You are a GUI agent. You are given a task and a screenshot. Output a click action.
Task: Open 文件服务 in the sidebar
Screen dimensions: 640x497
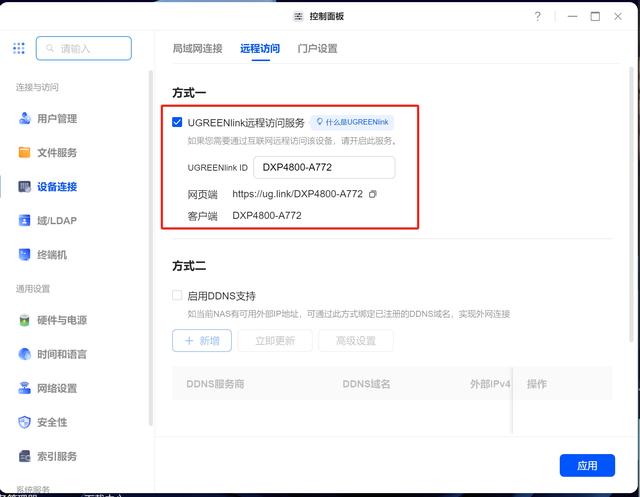(57, 153)
